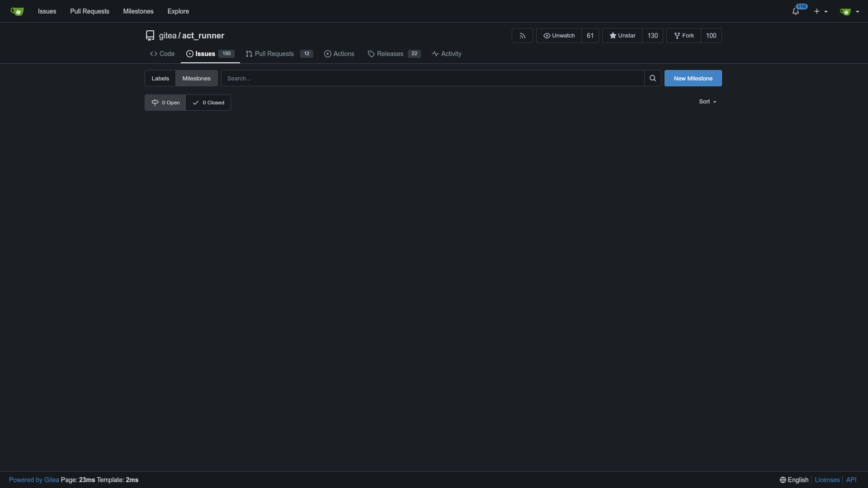Select the Labels tab
The image size is (868, 488).
(x=160, y=78)
